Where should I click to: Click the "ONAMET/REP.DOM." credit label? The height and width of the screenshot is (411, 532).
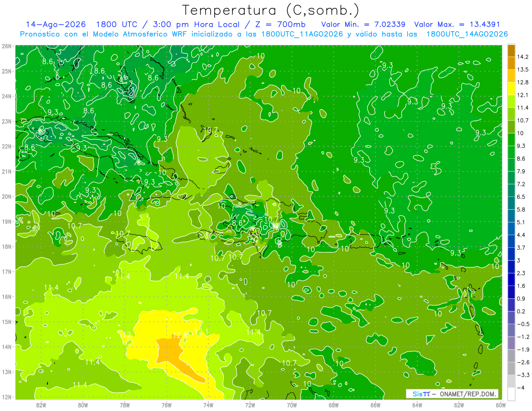pos(469,394)
